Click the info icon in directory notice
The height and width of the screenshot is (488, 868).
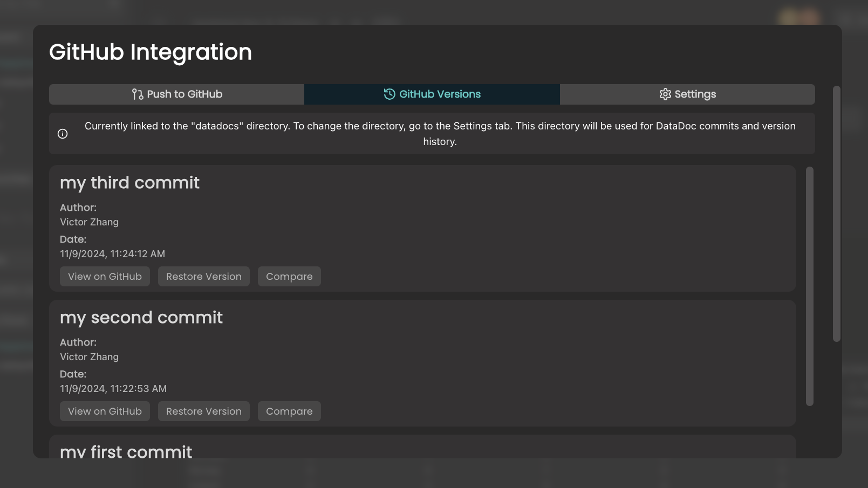point(63,134)
